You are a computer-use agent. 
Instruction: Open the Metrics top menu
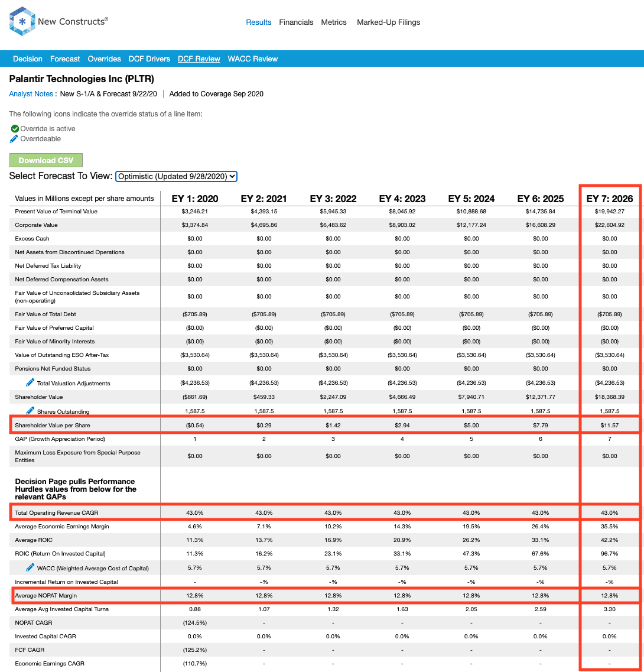click(x=334, y=22)
